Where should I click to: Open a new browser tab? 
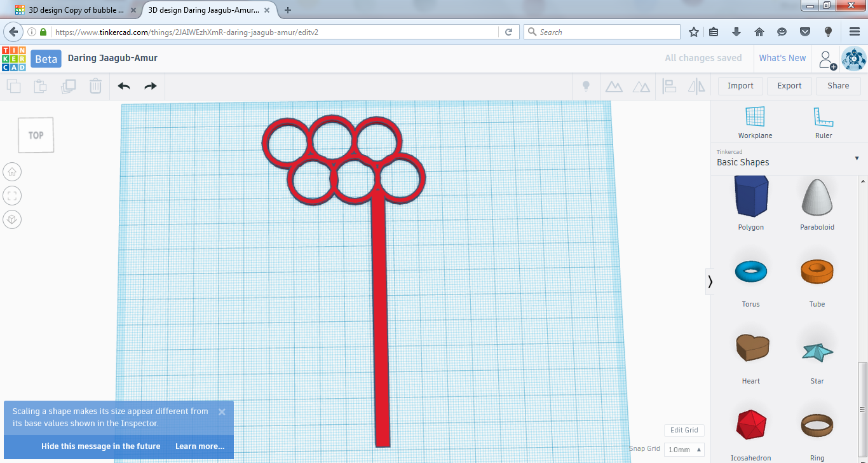point(288,10)
